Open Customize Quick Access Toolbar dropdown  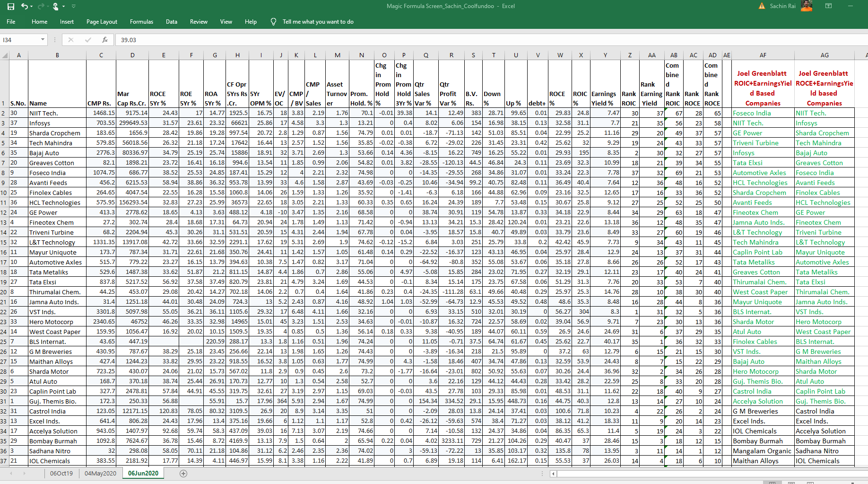(x=73, y=6)
